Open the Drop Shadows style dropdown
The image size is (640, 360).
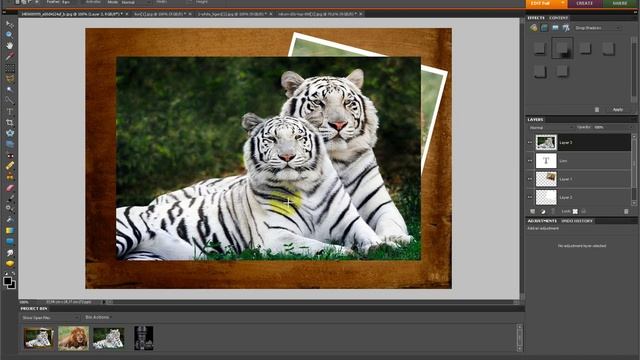click(598, 28)
